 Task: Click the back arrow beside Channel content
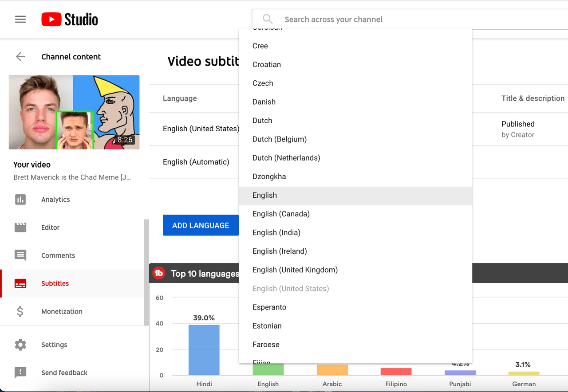[20, 56]
